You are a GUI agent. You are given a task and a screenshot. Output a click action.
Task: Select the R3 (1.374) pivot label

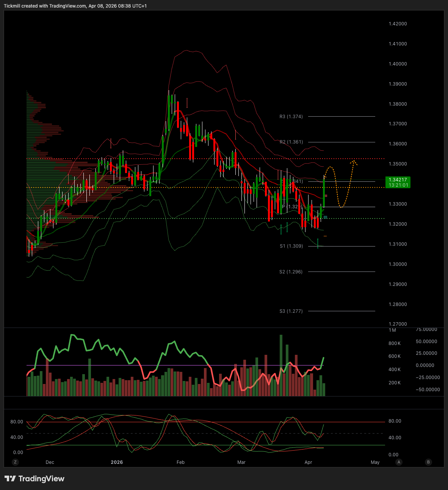click(291, 117)
